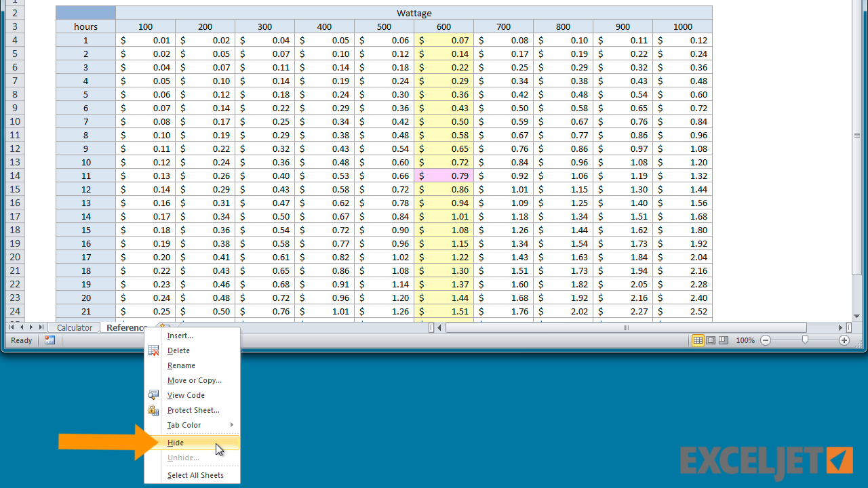Click the 100% zoom level button
The height and width of the screenshot is (488, 868).
coord(745,340)
